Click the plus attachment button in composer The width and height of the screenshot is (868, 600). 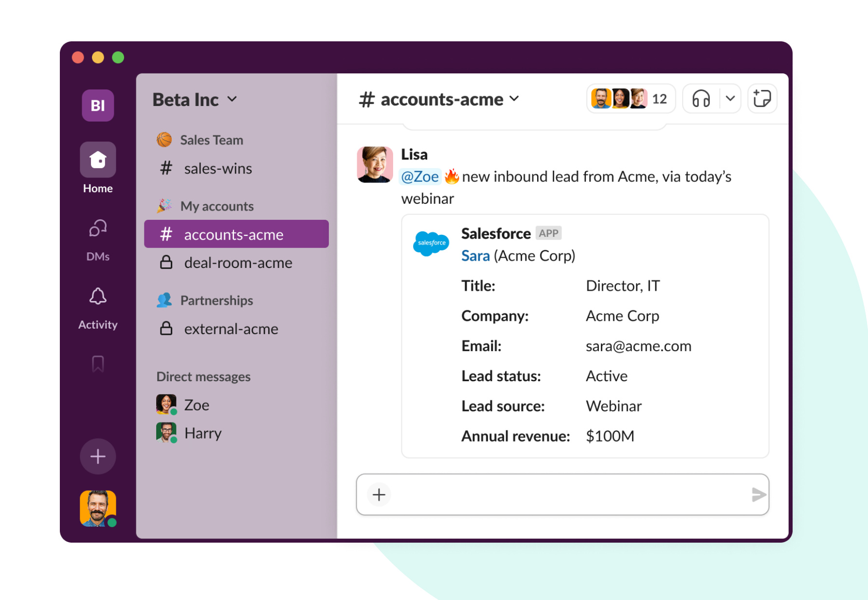379,494
